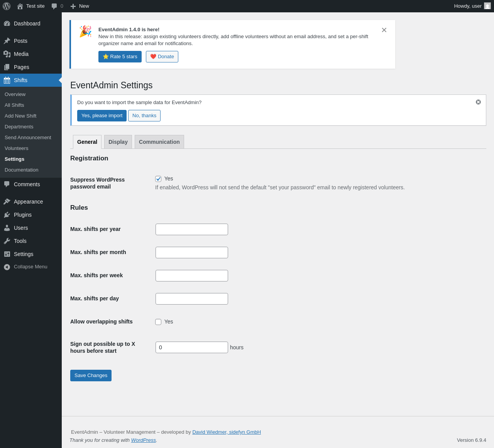The image size is (494, 448).
Task: Open Overview in Shifts submenu
Action: point(15,94)
